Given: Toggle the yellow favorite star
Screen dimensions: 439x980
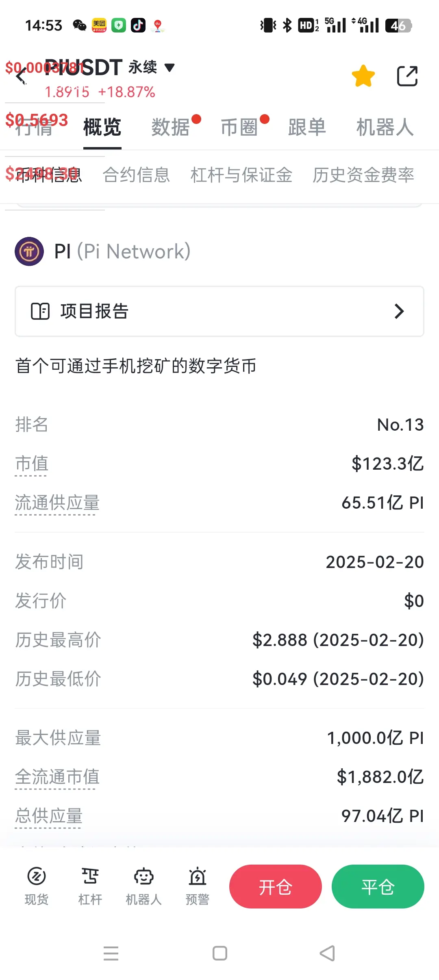Looking at the screenshot, I should 363,76.
